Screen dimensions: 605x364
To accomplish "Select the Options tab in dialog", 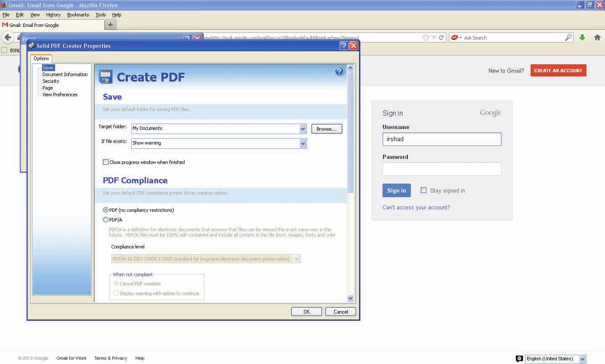I will click(x=41, y=58).
